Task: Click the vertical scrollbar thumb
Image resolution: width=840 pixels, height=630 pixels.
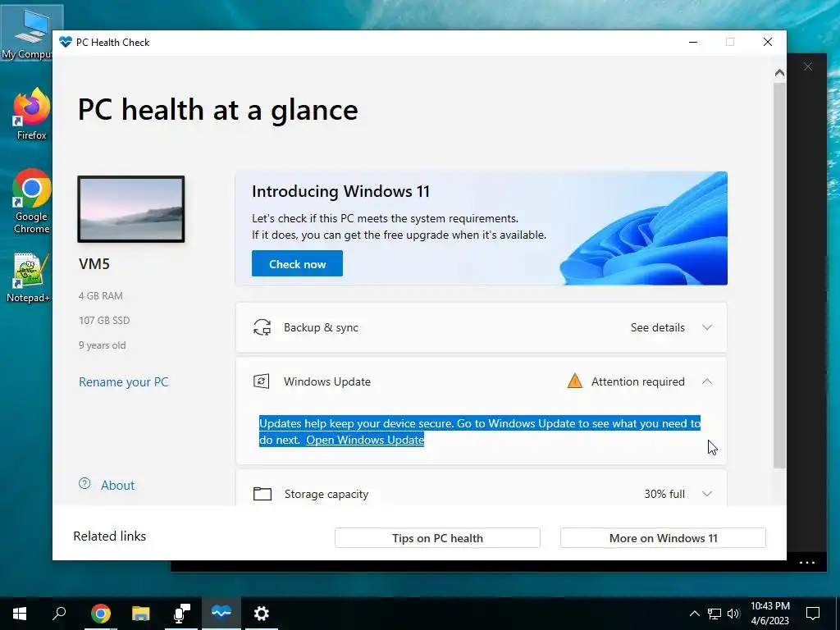Action: (x=779, y=276)
